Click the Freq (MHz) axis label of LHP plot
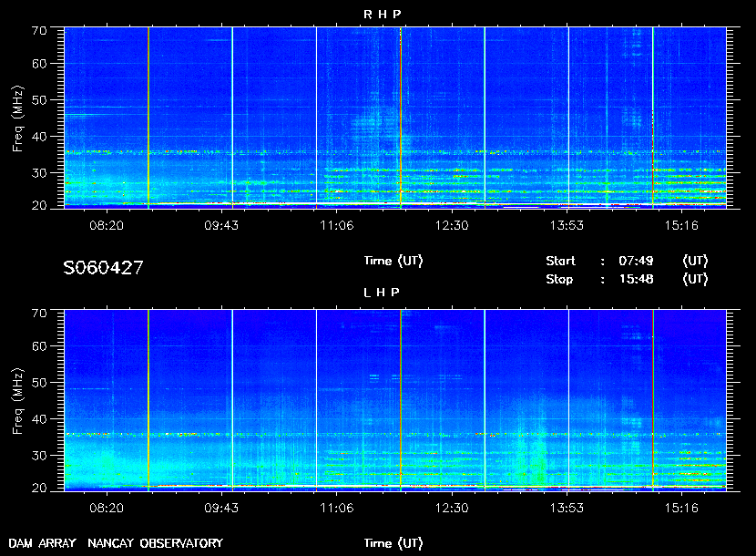Screen dimensions: 756x556 coord(17,402)
